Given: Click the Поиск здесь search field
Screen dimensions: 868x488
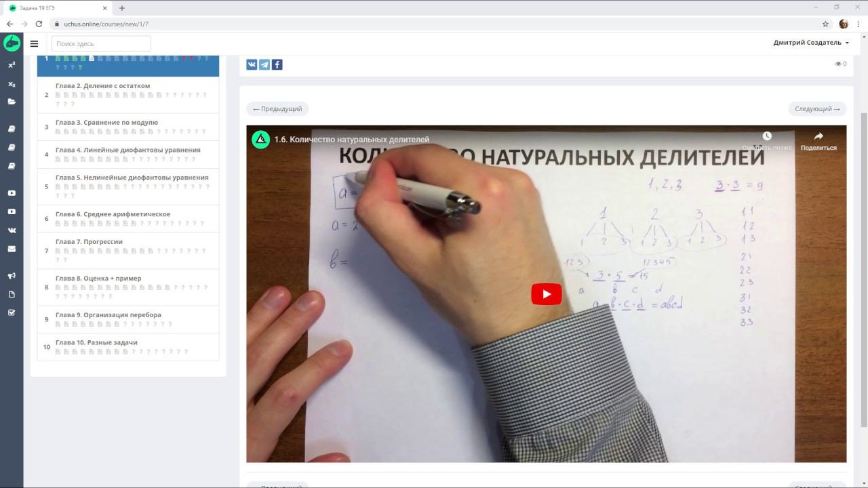Looking at the screenshot, I should pyautogui.click(x=101, y=43).
